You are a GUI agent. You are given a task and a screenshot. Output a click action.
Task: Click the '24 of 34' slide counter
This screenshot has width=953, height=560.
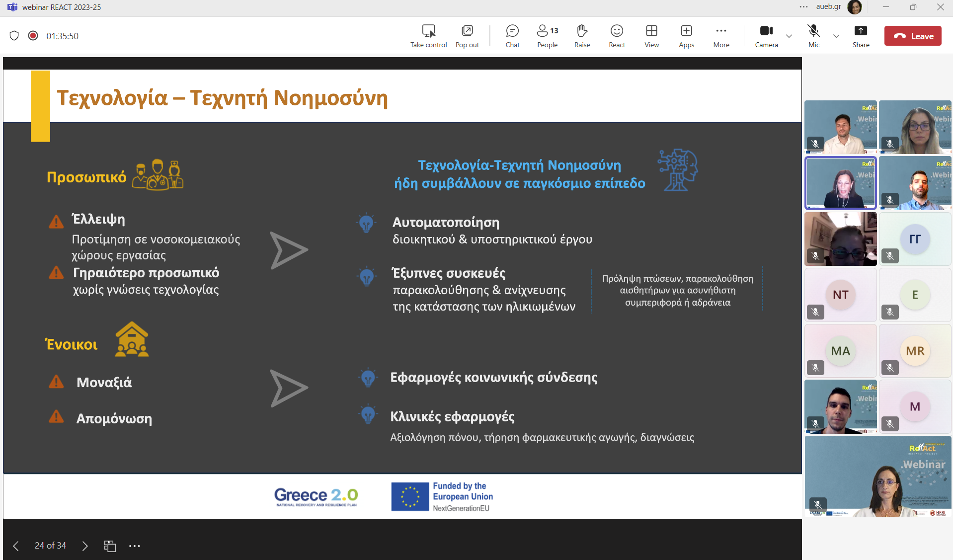(x=50, y=546)
